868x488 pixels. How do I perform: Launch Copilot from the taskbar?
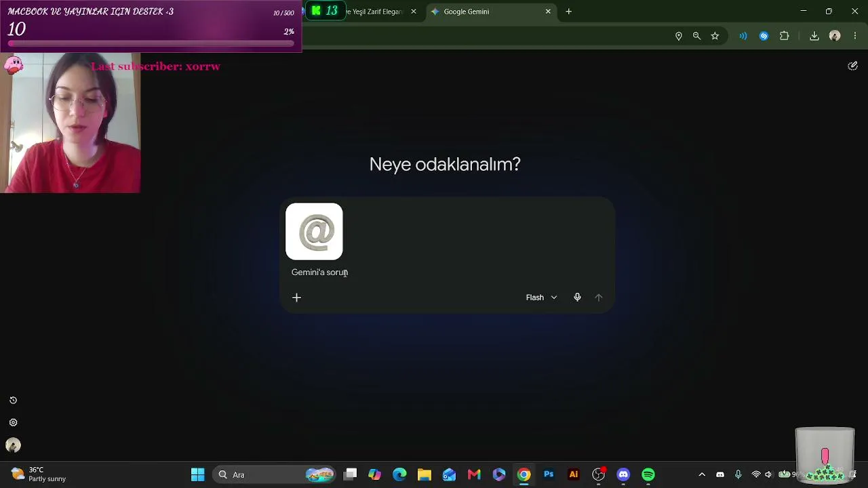click(374, 474)
